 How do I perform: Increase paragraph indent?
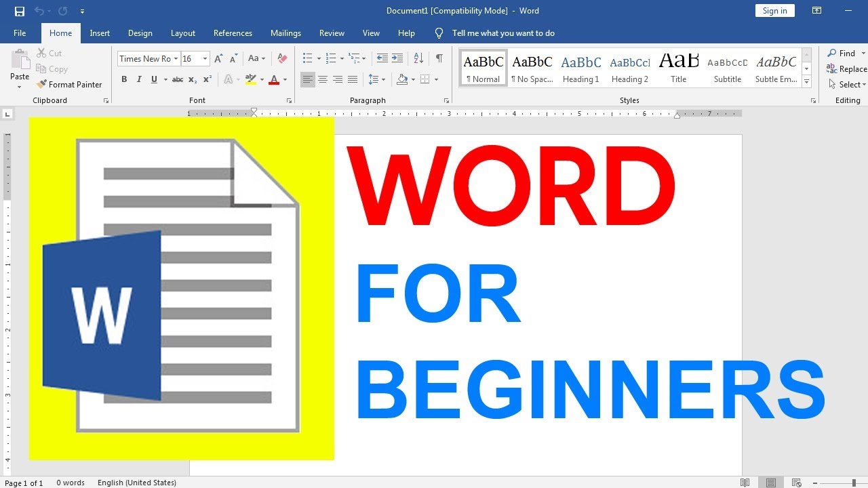point(397,59)
